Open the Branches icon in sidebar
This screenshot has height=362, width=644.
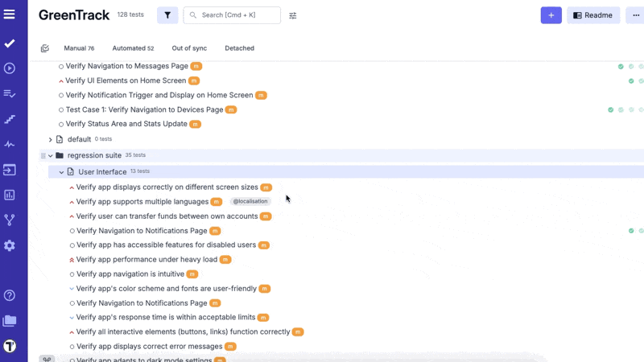10,220
